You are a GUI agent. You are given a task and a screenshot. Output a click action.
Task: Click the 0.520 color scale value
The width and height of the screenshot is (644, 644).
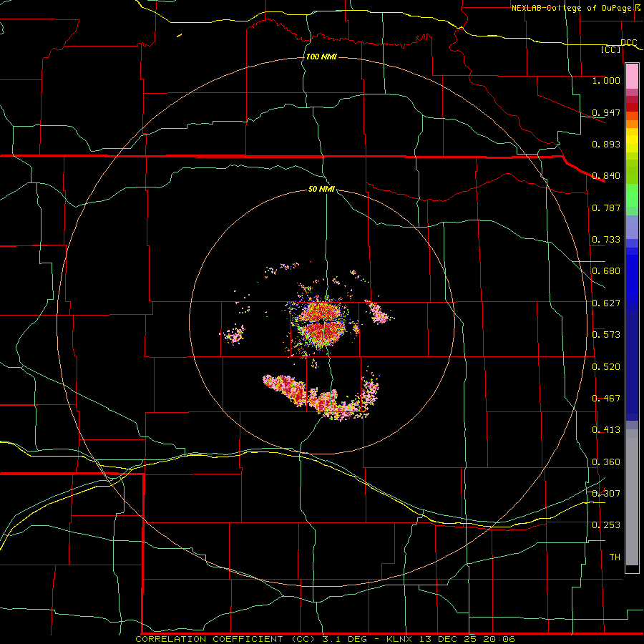coord(606,367)
